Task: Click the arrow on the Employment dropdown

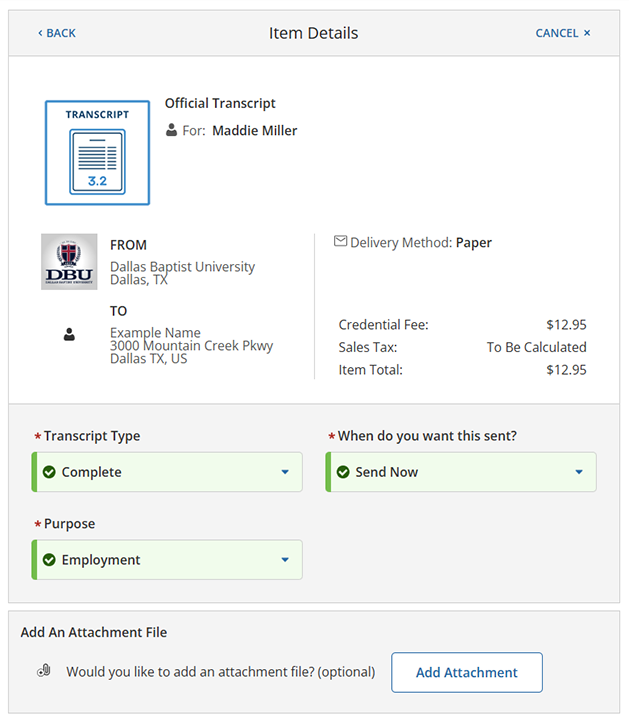Action: pos(285,560)
